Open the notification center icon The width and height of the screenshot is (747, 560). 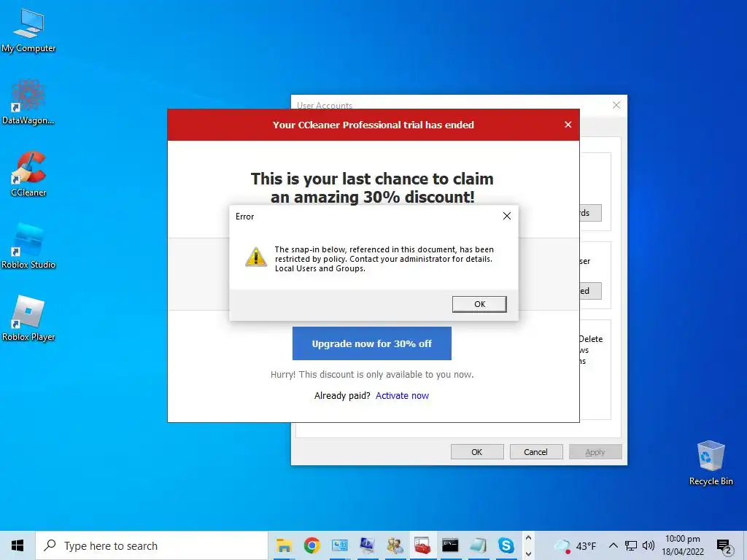point(724,547)
